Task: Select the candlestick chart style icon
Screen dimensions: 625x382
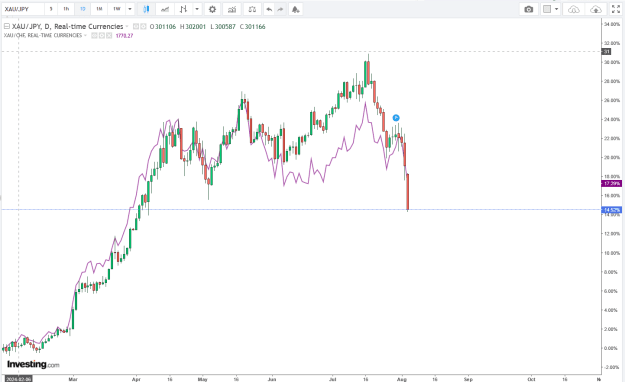Action: [146, 9]
